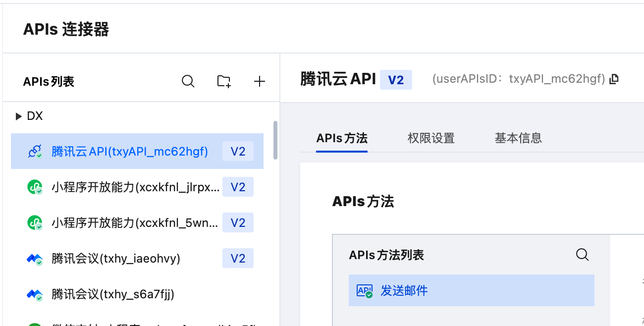Open the 基本信息 tab
The image size is (644, 326).
[518, 138]
